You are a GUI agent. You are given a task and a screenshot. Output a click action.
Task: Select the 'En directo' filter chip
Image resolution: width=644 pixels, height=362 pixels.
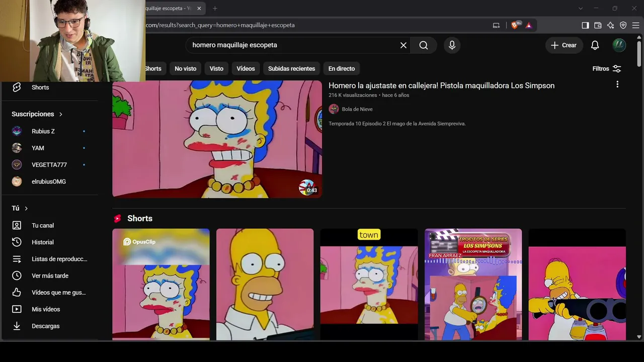(342, 69)
